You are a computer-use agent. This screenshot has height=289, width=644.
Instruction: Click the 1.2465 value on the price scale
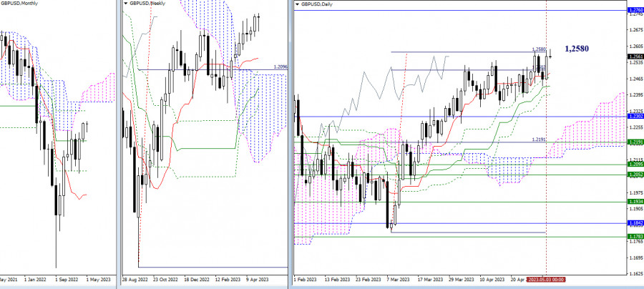pyautogui.click(x=635, y=79)
